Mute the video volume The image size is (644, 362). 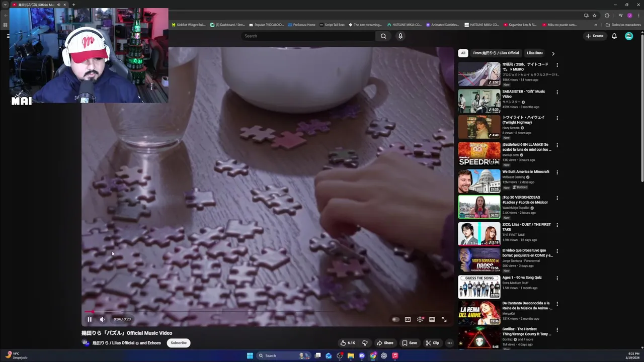pyautogui.click(x=102, y=319)
